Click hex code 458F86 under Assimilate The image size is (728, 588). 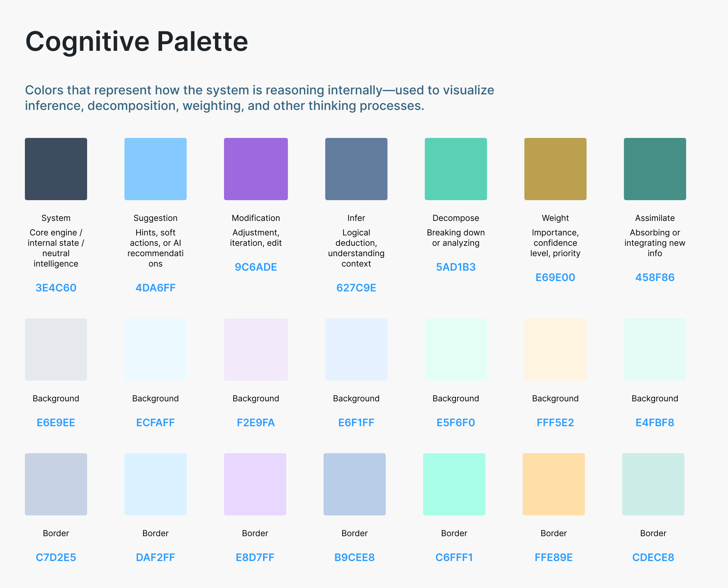655,278
